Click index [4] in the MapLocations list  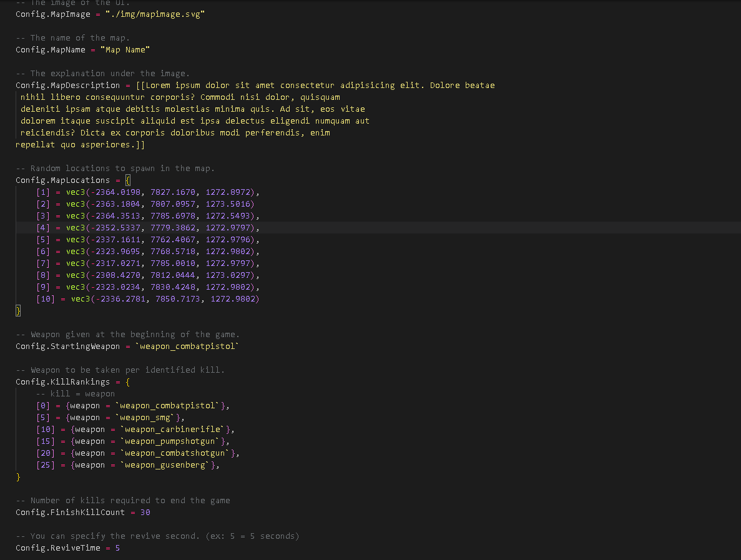click(x=43, y=228)
